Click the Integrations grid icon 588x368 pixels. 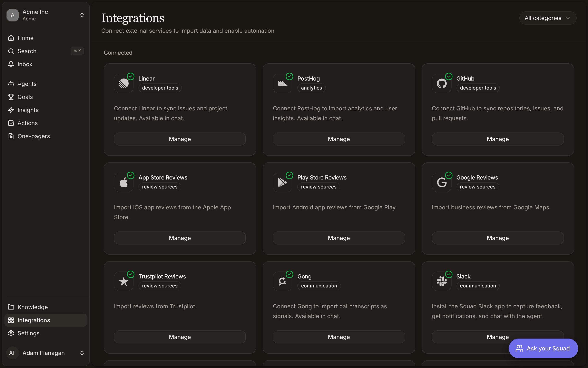pyautogui.click(x=11, y=320)
